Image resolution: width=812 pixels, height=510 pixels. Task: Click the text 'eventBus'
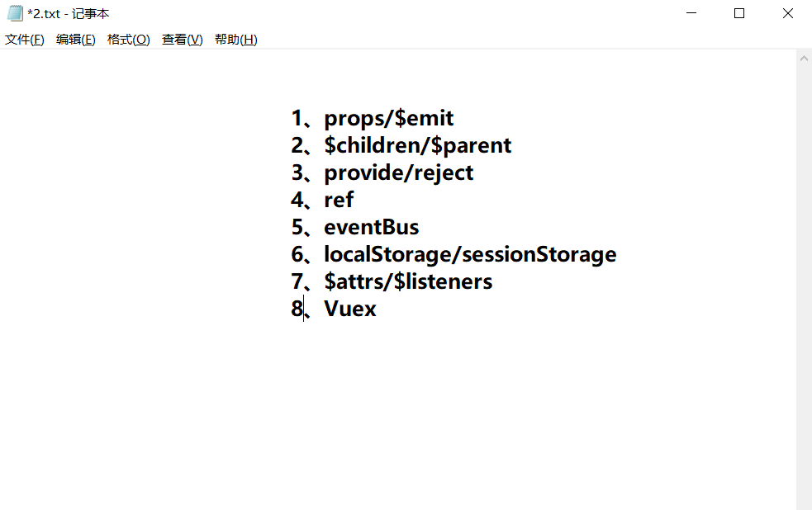(x=371, y=226)
